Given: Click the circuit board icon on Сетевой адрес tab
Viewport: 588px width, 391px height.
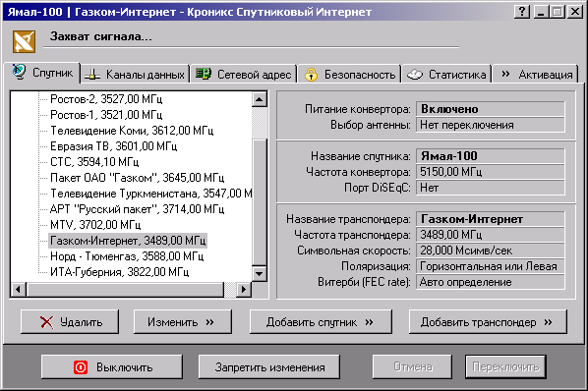Looking at the screenshot, I should [x=204, y=74].
